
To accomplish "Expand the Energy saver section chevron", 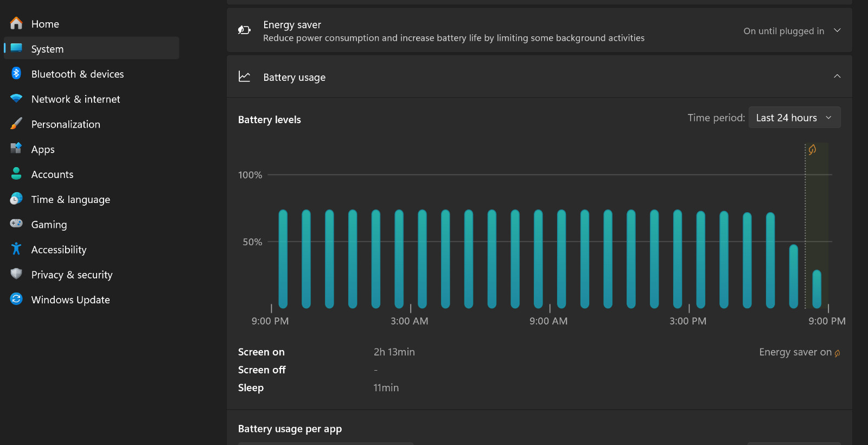I will 837,30.
